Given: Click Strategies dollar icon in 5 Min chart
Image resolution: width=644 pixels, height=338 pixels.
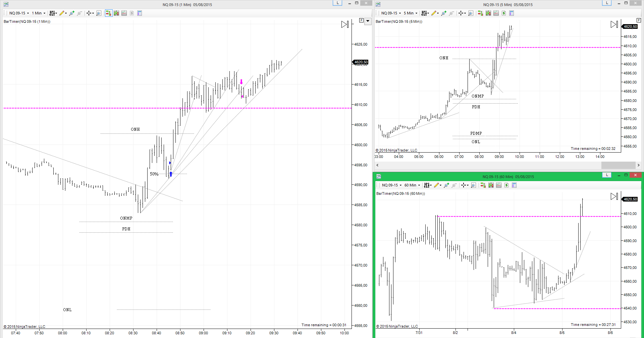Looking at the screenshot, I should (x=504, y=13).
